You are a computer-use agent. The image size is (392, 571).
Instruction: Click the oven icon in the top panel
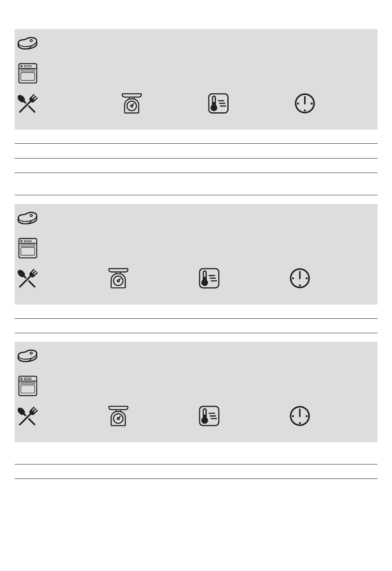point(28,73)
